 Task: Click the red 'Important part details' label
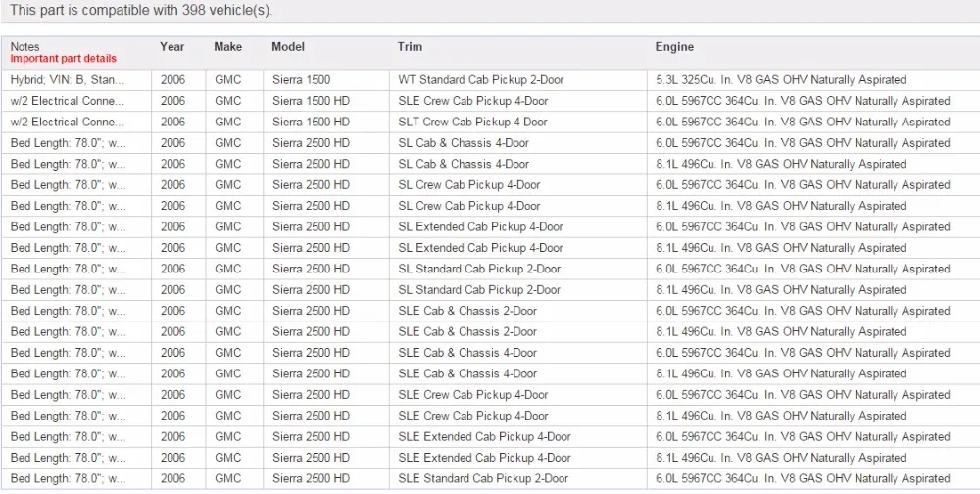coord(63,59)
